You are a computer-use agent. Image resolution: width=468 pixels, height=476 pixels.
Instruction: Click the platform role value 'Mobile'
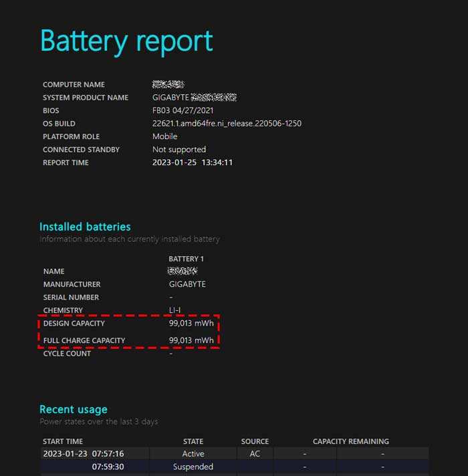tap(164, 136)
